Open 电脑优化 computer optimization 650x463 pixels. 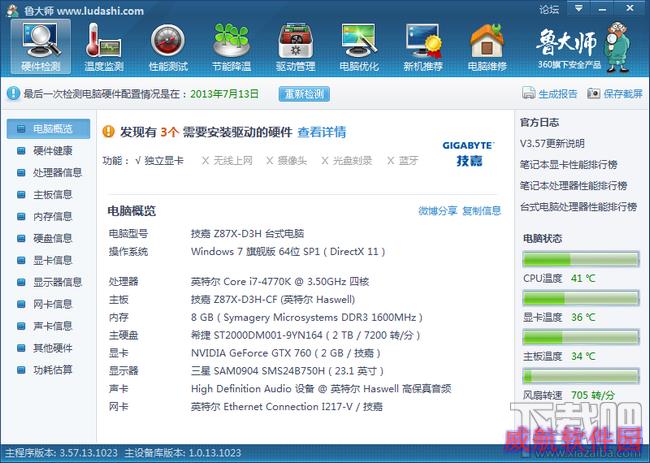click(x=359, y=47)
